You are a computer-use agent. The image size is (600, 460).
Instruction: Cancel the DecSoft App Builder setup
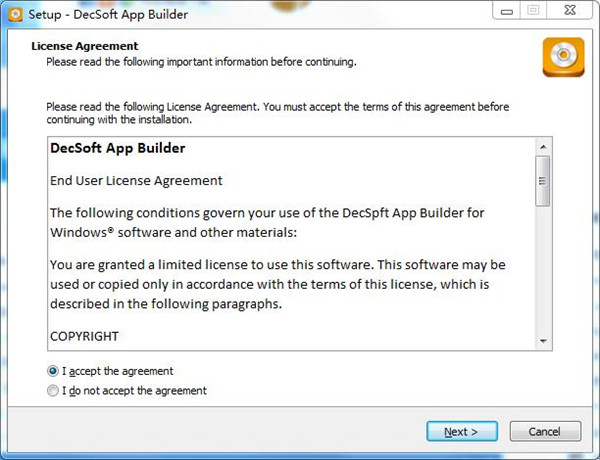coord(545,431)
